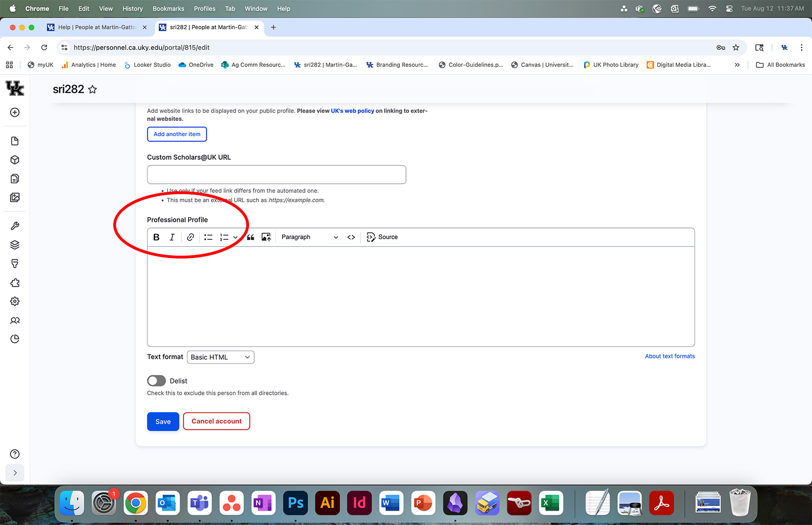Open the Paragraph heading dropdown
This screenshot has width=812, height=525.
(309, 237)
